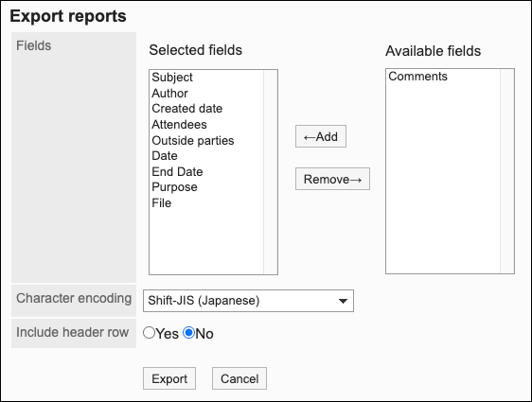The width and height of the screenshot is (532, 402).
Task: Cancel the export dialog
Action: tap(239, 378)
